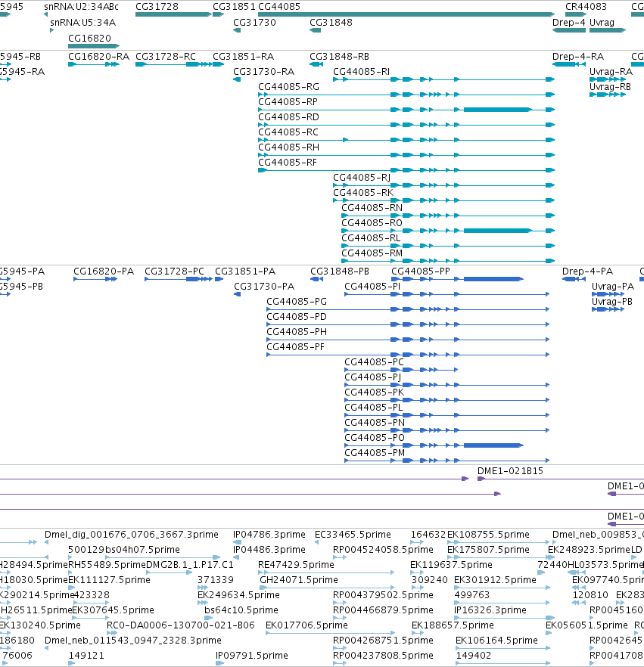
Task: Click the CG44085-RH transcript label
Action: tap(288, 147)
